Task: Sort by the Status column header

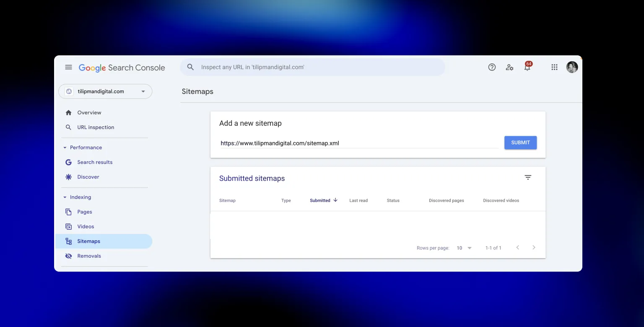Action: [x=393, y=200]
